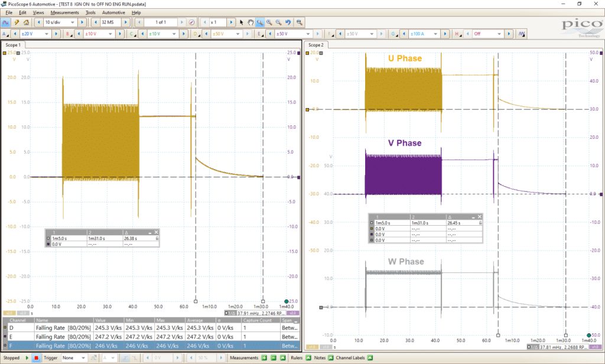
Task: Open Channel G options button
Action: tap(394, 34)
